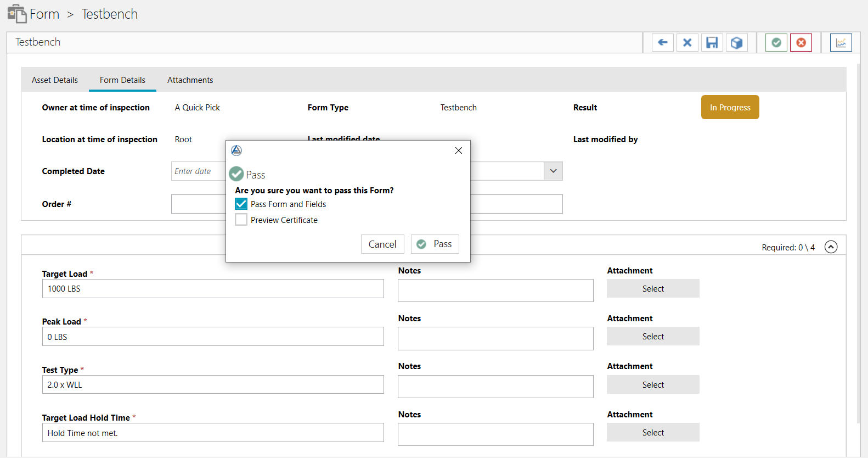Click the save floppy disk icon
The image size is (868, 458).
(712, 42)
